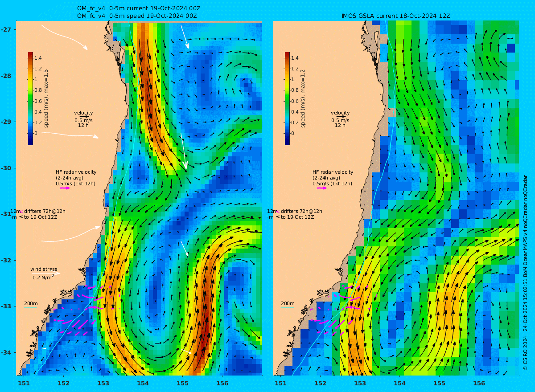Click the 155 longitude label under the left panel

(x=182, y=383)
